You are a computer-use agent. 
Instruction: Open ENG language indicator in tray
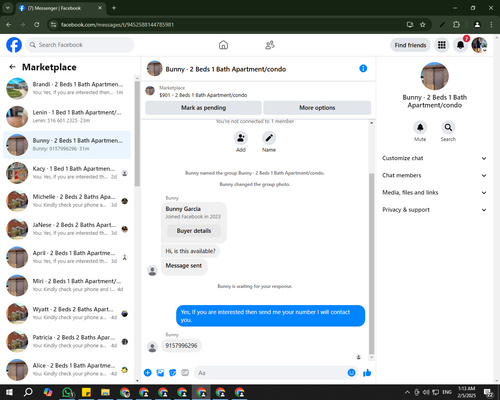click(447, 392)
